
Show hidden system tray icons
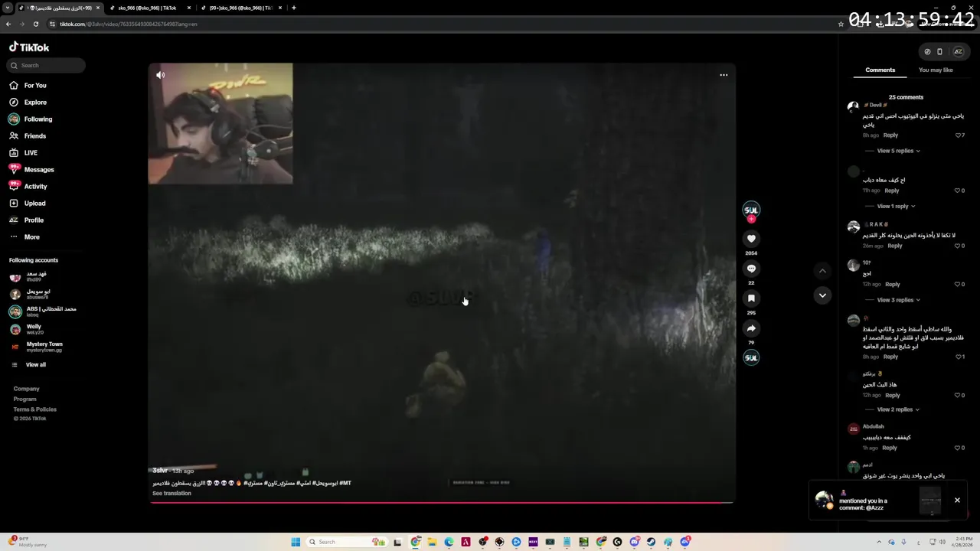click(x=880, y=542)
